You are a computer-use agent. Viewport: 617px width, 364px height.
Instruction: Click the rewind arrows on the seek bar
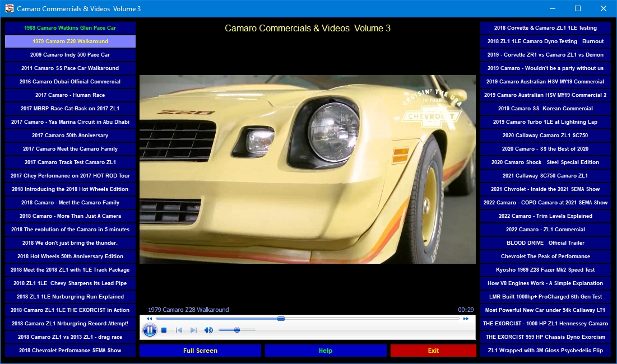click(149, 319)
